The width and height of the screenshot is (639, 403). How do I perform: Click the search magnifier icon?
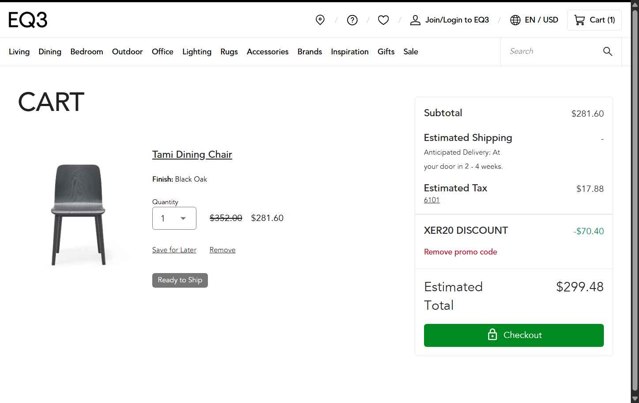point(607,51)
